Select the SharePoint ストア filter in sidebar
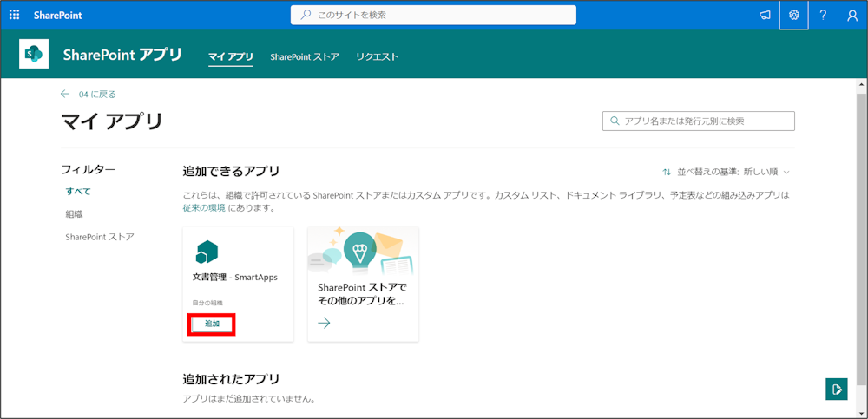Image resolution: width=868 pixels, height=419 pixels. (x=100, y=237)
